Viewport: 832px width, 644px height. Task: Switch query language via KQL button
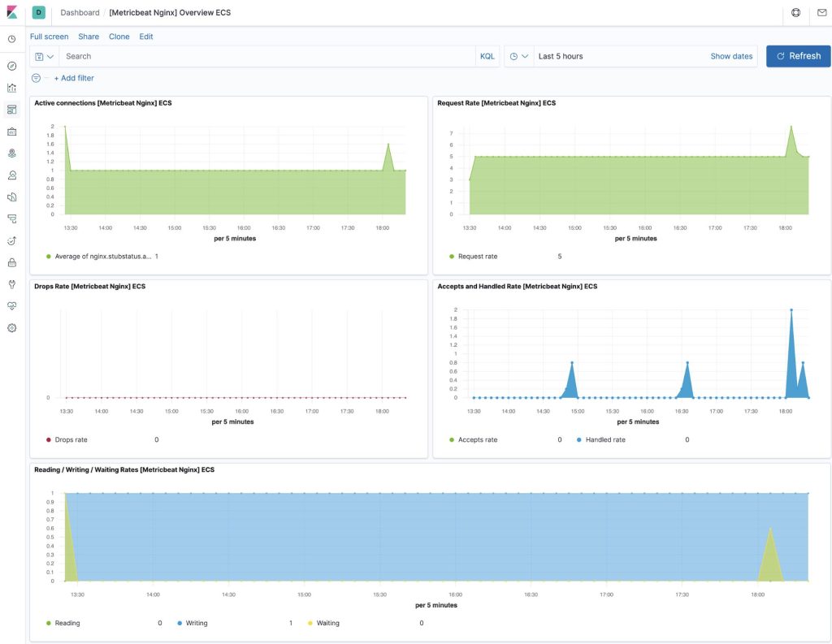pos(487,56)
